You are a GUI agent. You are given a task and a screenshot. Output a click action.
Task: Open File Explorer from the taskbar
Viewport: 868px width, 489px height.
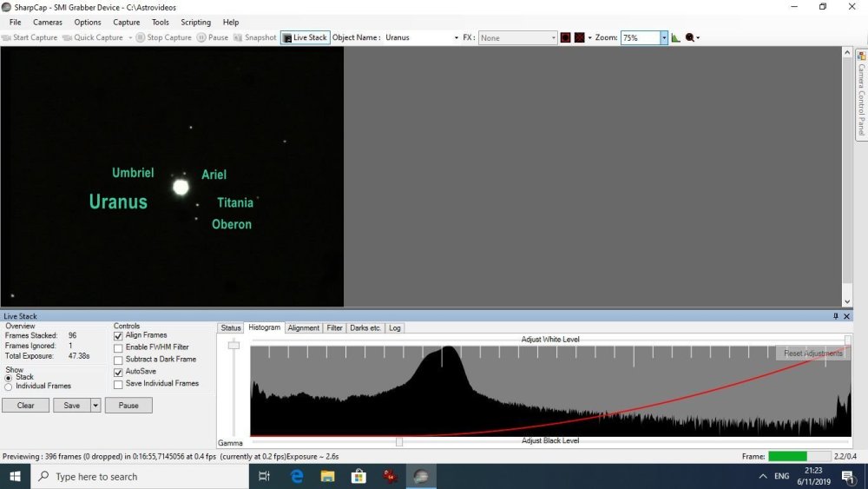coord(327,476)
